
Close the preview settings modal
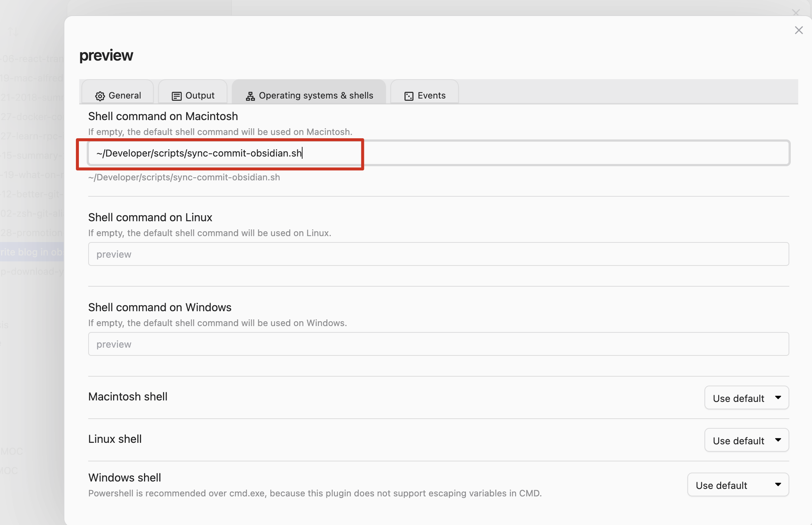pyautogui.click(x=799, y=30)
